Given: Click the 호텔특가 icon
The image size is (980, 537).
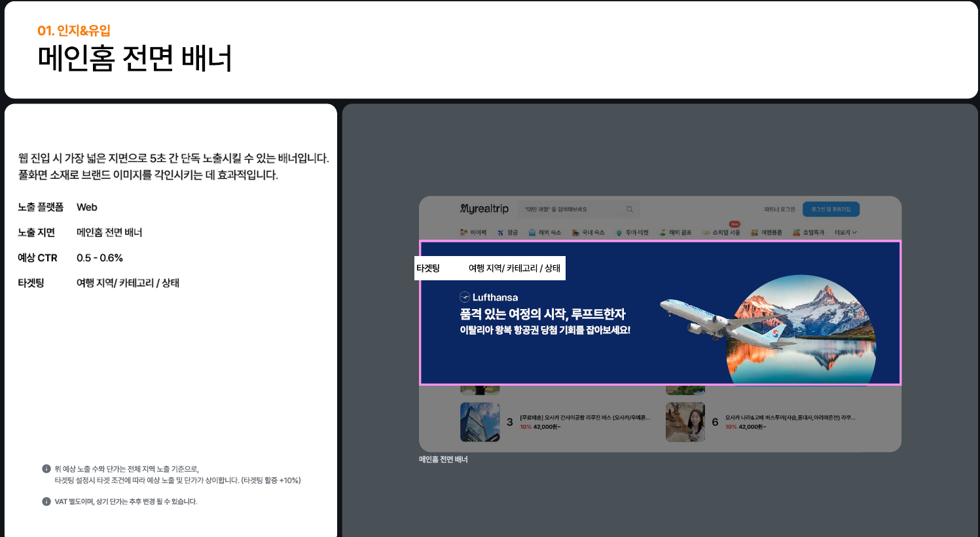Looking at the screenshot, I should click(x=796, y=232).
